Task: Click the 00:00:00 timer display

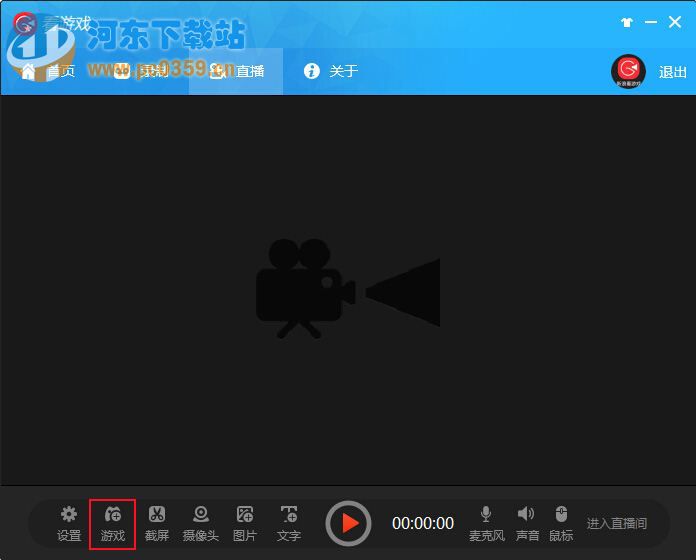Action: click(423, 524)
